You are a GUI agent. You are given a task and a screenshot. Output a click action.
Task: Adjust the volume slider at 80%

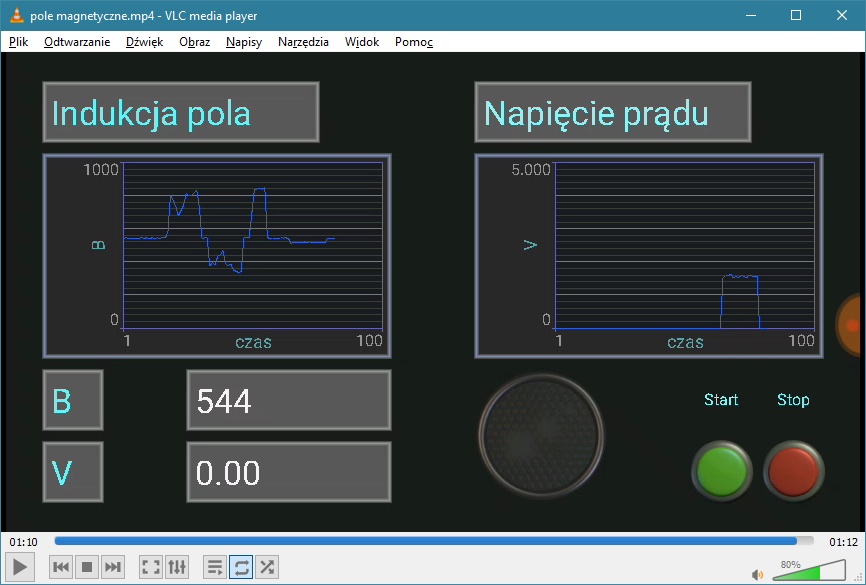(x=809, y=571)
